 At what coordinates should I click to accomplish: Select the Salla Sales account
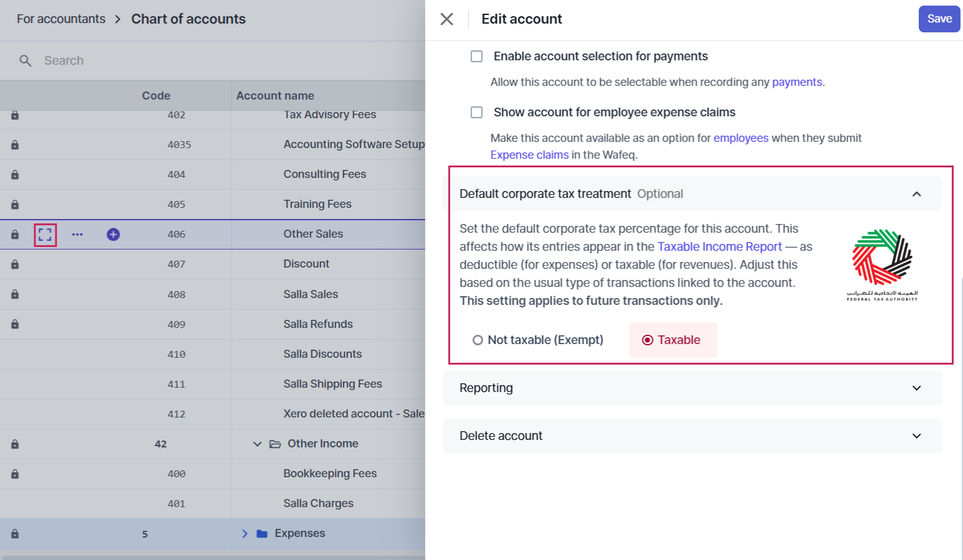point(311,294)
